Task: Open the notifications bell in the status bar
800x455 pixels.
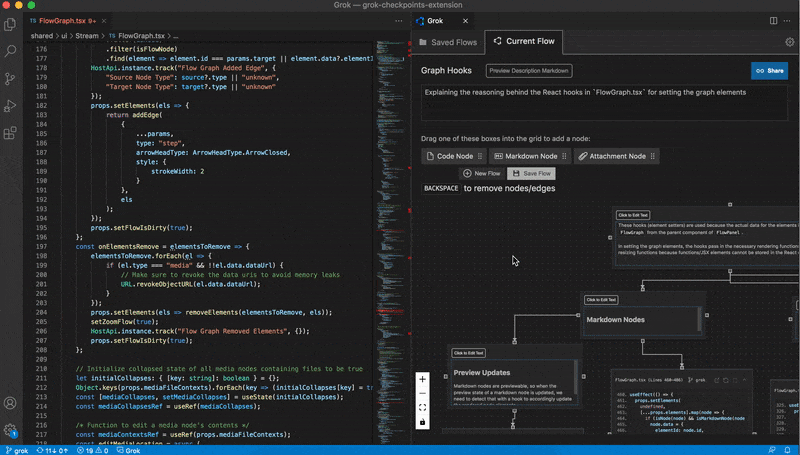Action: (787, 450)
